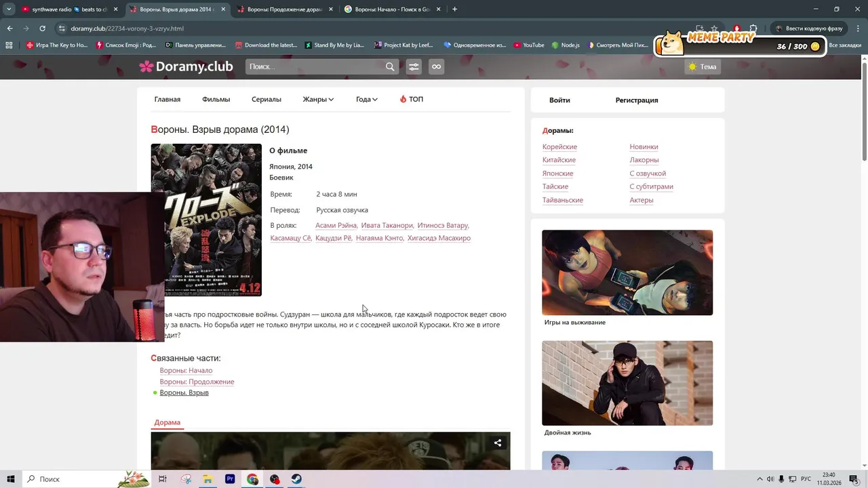Open the Корейские doramas link
The width and height of the screenshot is (868, 488).
[x=559, y=146]
